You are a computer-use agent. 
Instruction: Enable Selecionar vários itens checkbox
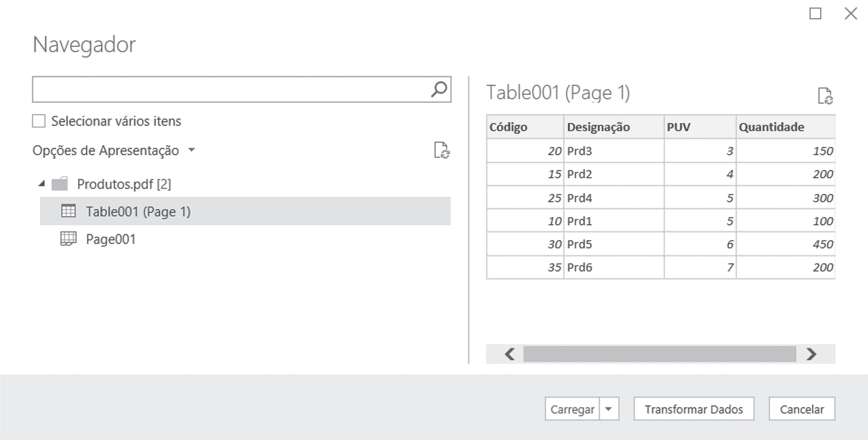tap(39, 121)
